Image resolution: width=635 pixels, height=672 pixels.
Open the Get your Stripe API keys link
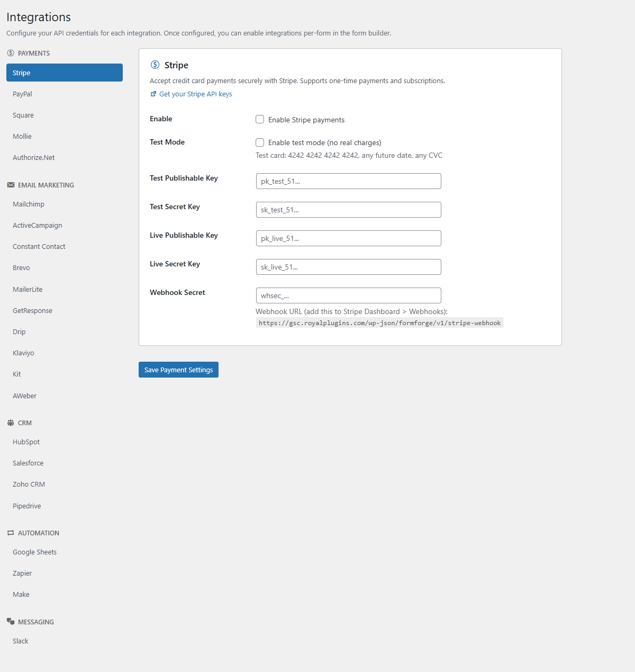(x=195, y=94)
